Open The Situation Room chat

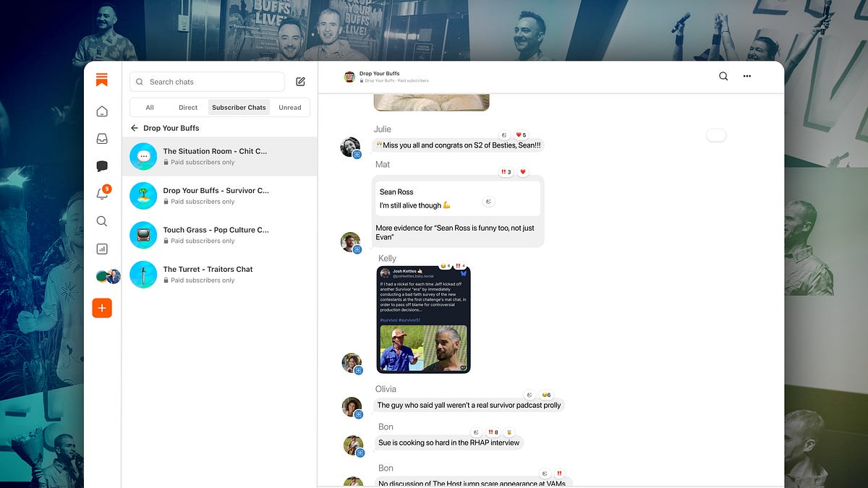pos(220,156)
